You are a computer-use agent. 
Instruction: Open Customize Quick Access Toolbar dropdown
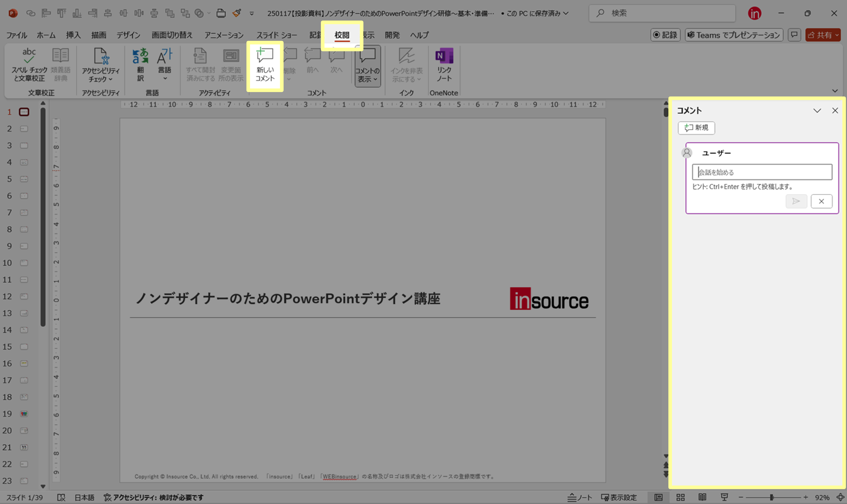pos(252,14)
